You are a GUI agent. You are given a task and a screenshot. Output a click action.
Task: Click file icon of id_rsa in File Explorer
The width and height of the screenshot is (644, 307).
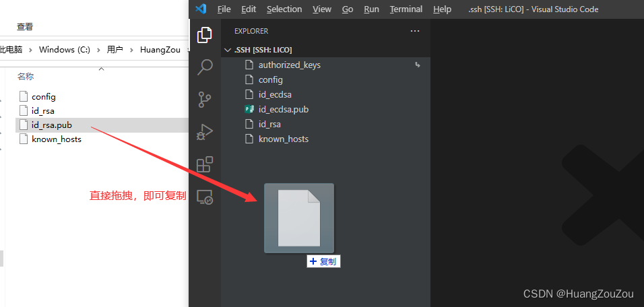tap(24, 110)
